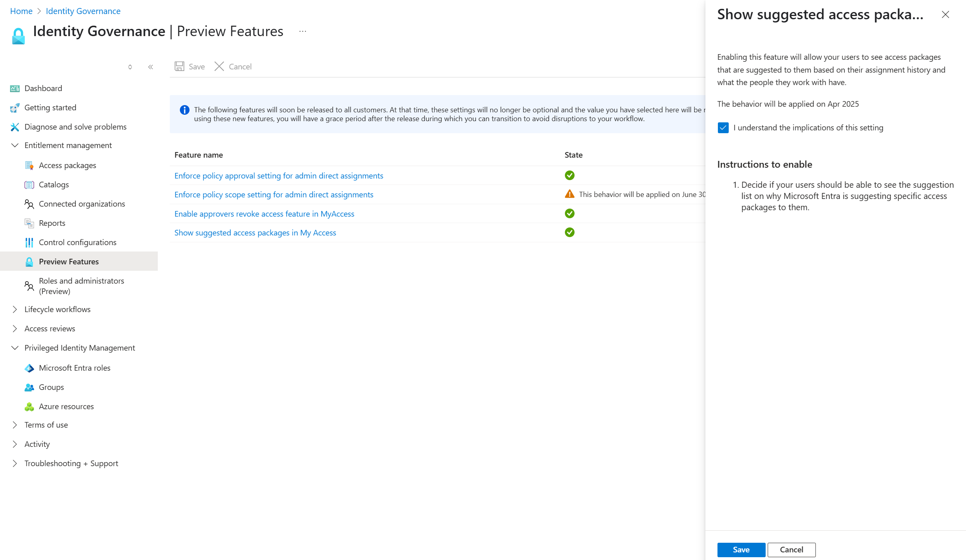Click the Control configurations icon
The width and height of the screenshot is (966, 560).
(29, 242)
